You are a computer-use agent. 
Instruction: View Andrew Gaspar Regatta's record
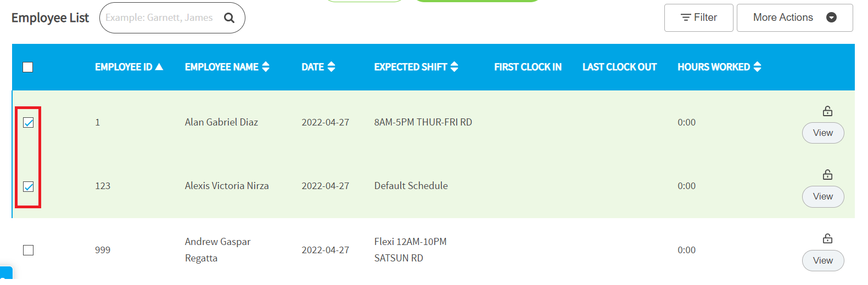823,260
